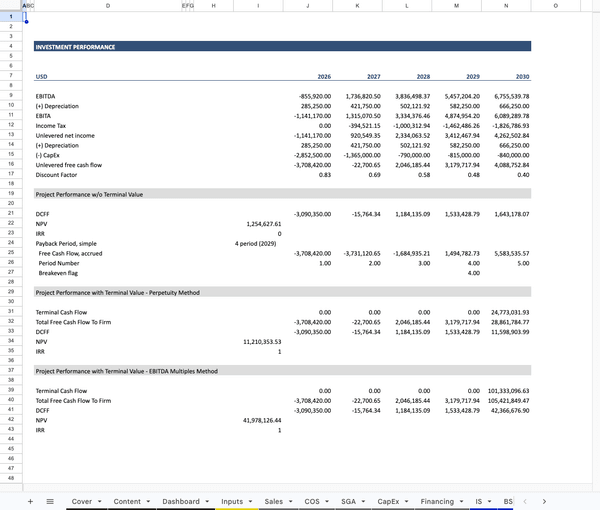Select row 9 header for EBITDA
This screenshot has width=600, height=510.
coord(10,95)
